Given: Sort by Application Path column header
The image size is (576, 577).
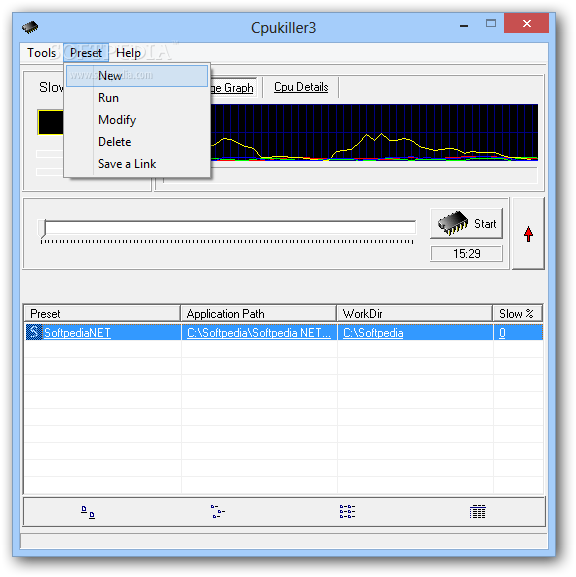Looking at the screenshot, I should [258, 314].
